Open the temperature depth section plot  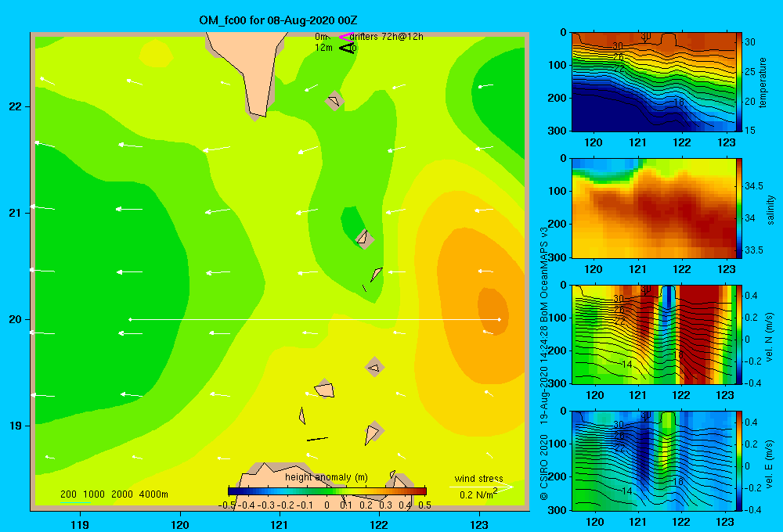pyautogui.click(x=654, y=81)
